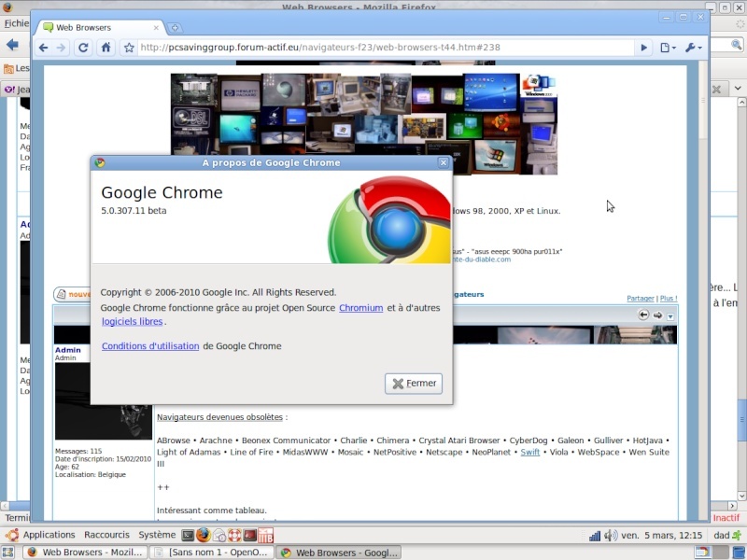Launch the terminal from the panel
Image resolution: width=747 pixels, height=560 pixels.
point(188,536)
